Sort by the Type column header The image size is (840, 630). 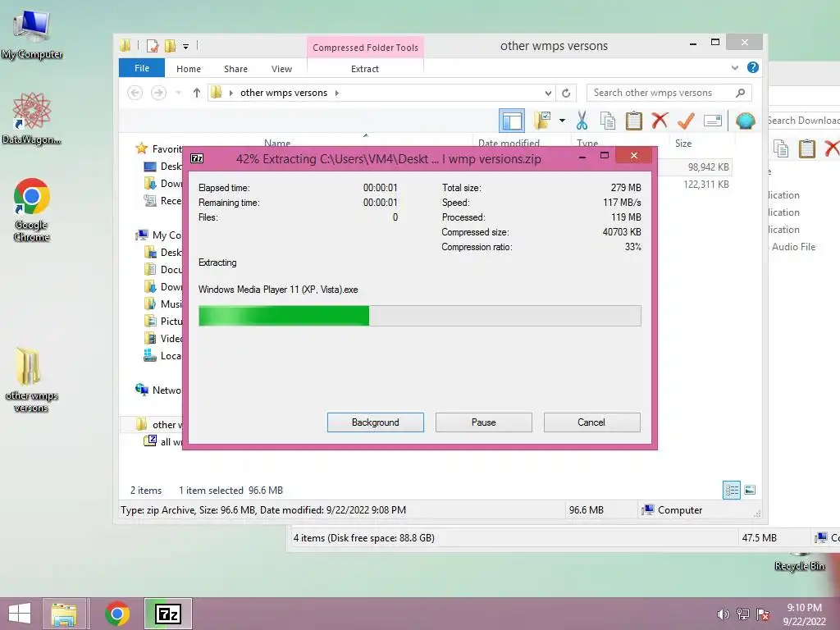coord(587,143)
